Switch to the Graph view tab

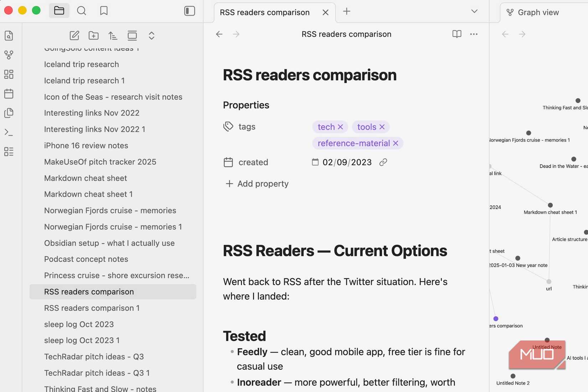pyautogui.click(x=538, y=12)
